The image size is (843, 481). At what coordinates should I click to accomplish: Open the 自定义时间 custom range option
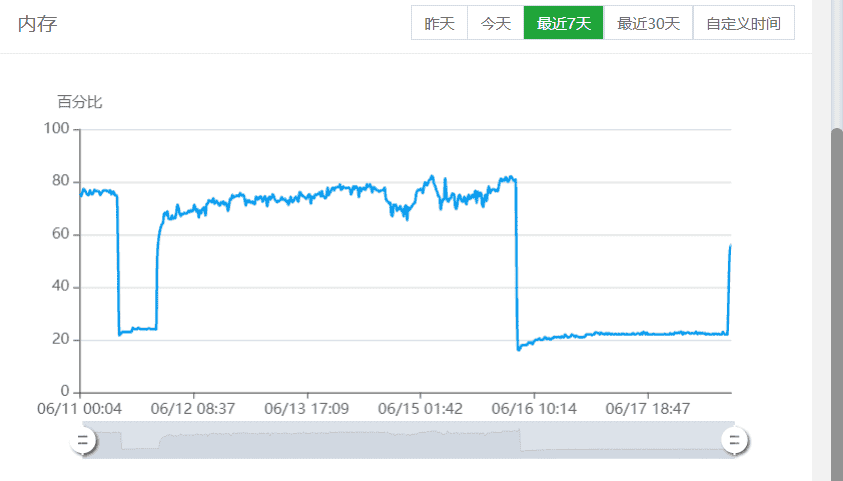coord(743,23)
